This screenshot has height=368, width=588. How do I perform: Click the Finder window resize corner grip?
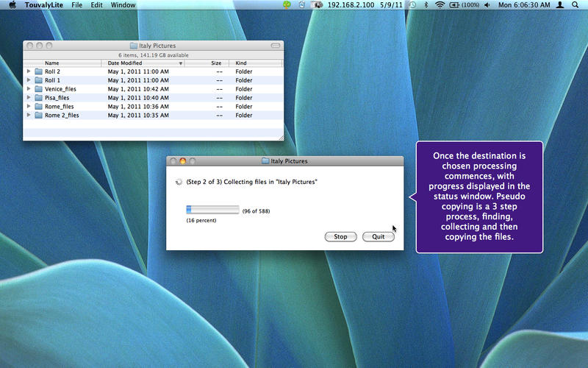pos(281,138)
